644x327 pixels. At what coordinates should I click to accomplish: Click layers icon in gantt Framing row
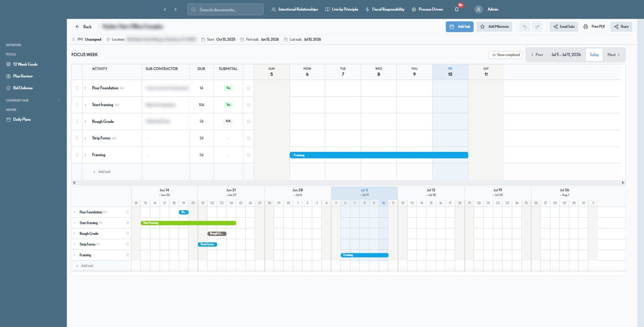127,255
